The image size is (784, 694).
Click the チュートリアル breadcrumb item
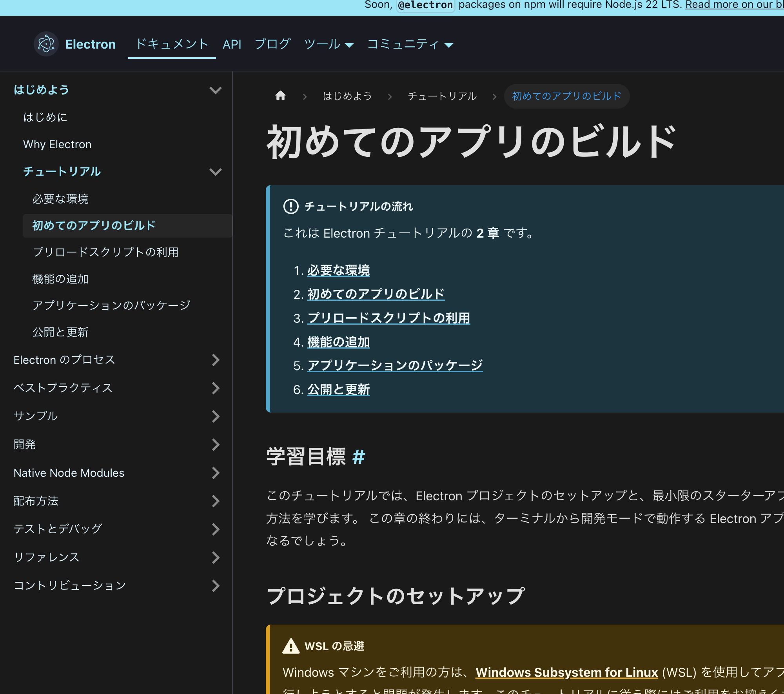click(x=442, y=96)
